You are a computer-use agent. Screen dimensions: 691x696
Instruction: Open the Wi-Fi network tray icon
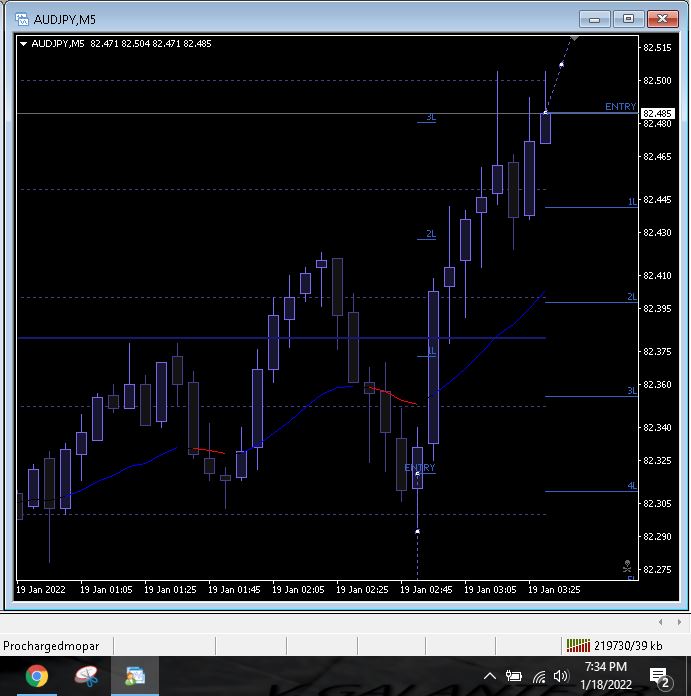click(538, 676)
